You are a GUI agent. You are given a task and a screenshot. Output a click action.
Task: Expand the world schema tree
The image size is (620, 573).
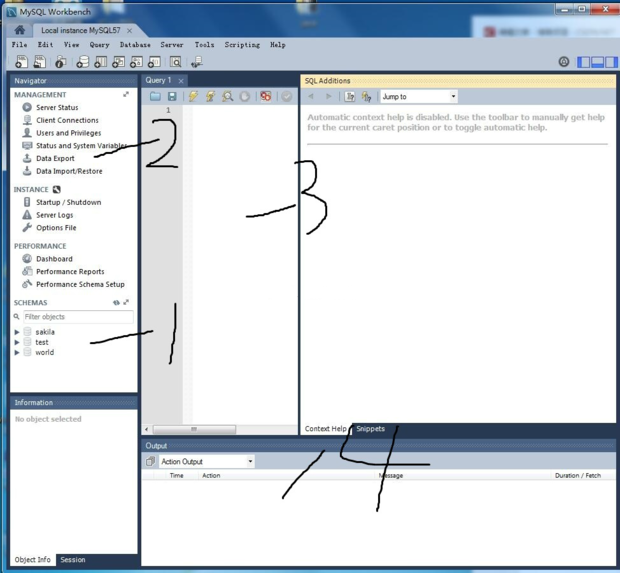(17, 352)
